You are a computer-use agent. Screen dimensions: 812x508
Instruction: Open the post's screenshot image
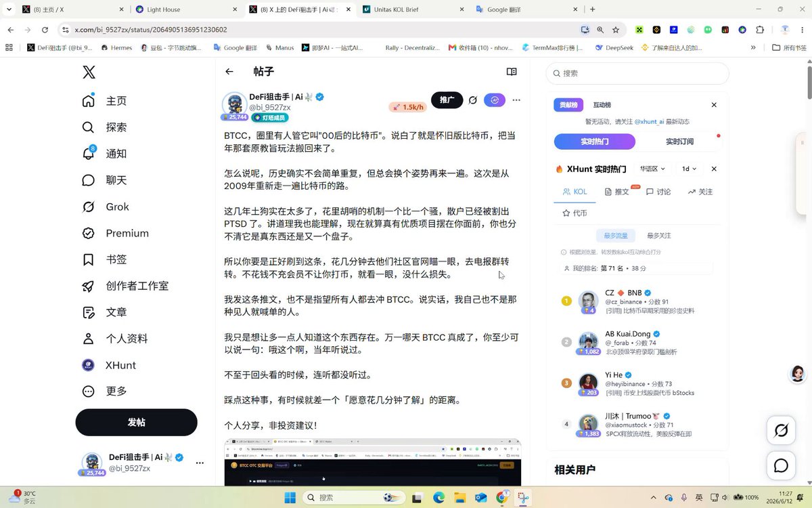pos(373,463)
